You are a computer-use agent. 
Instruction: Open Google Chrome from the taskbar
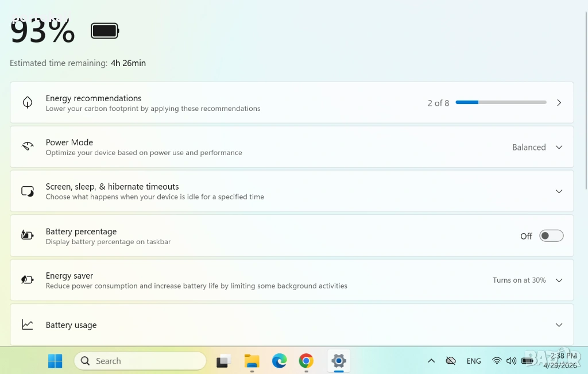coord(306,361)
